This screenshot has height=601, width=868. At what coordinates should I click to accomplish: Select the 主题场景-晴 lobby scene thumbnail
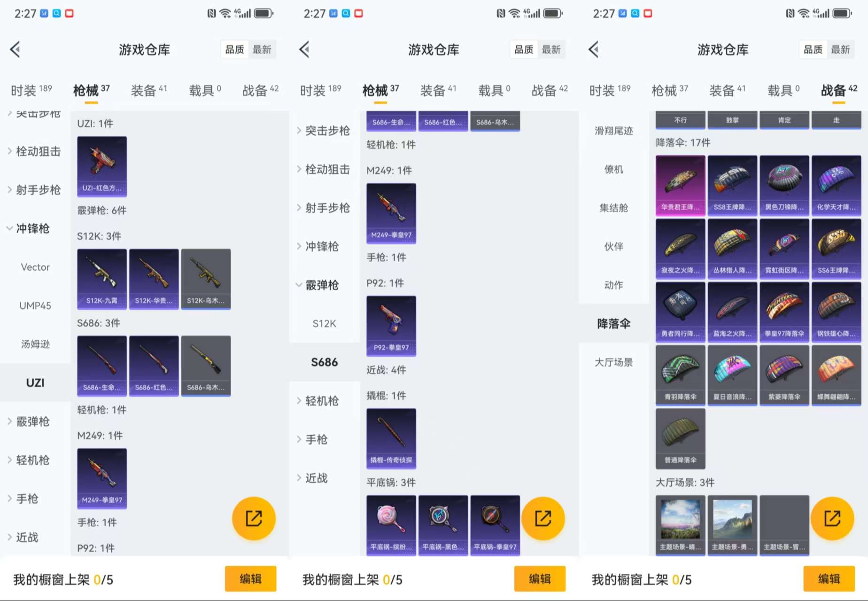pos(680,525)
